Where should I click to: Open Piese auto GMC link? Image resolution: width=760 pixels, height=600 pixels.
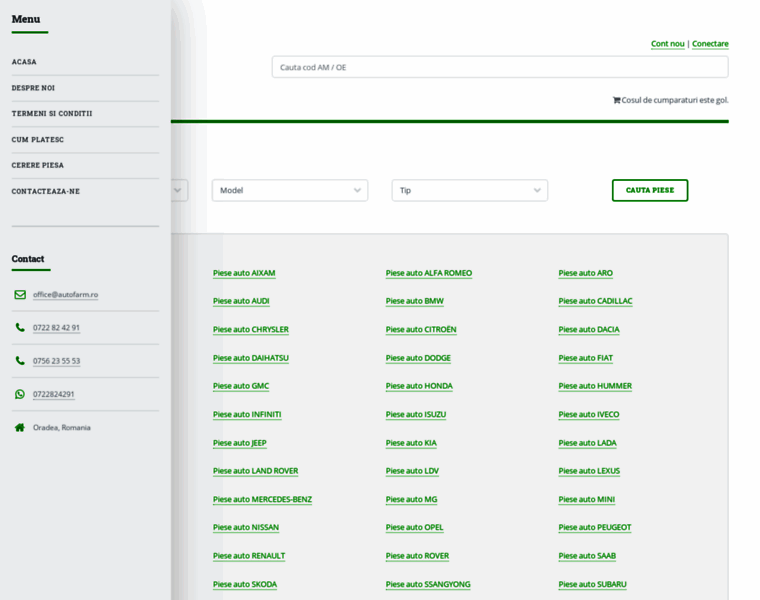pyautogui.click(x=241, y=386)
